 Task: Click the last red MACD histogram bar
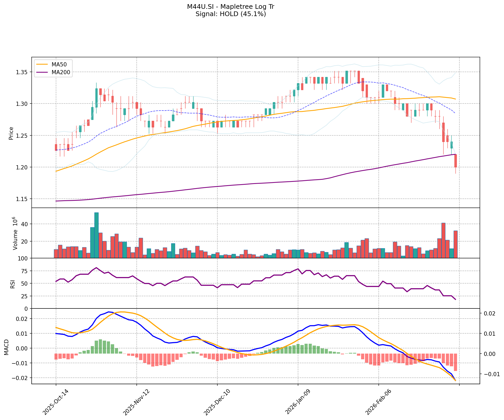click(455, 362)
